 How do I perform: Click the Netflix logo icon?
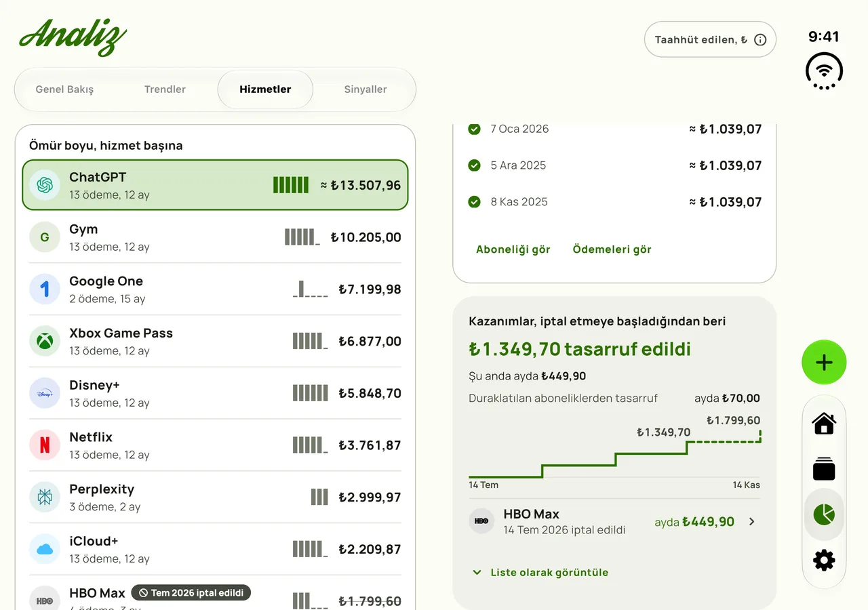pos(45,445)
